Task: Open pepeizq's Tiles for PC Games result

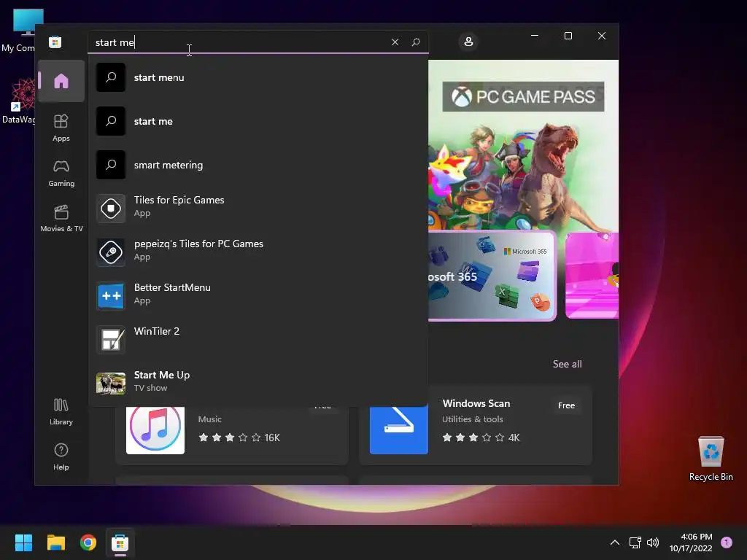Action: click(x=258, y=252)
